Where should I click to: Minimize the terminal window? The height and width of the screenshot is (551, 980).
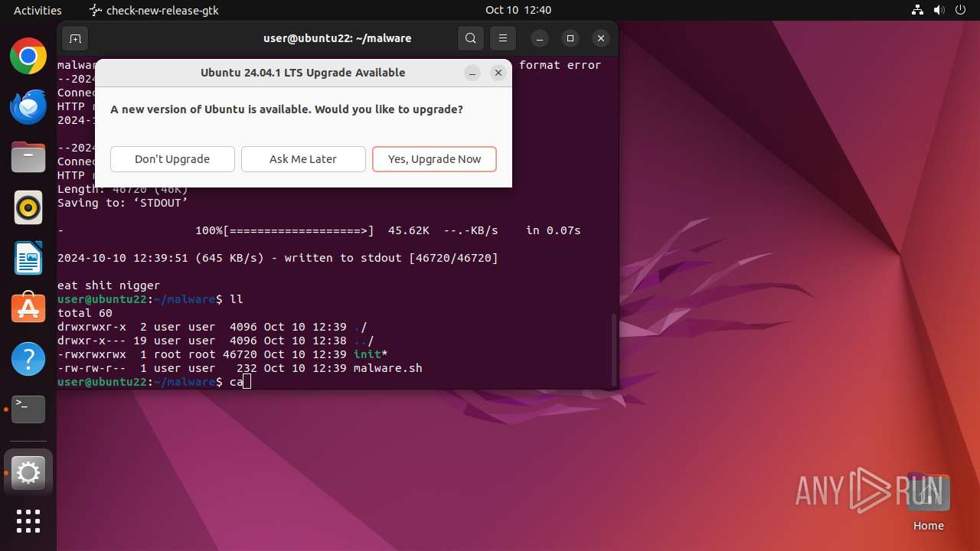click(x=540, y=38)
